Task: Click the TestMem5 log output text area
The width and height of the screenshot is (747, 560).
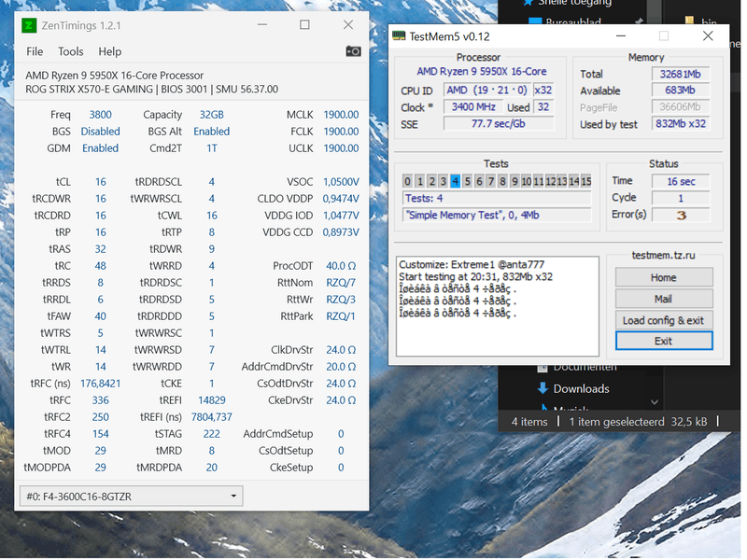Action: point(498,306)
